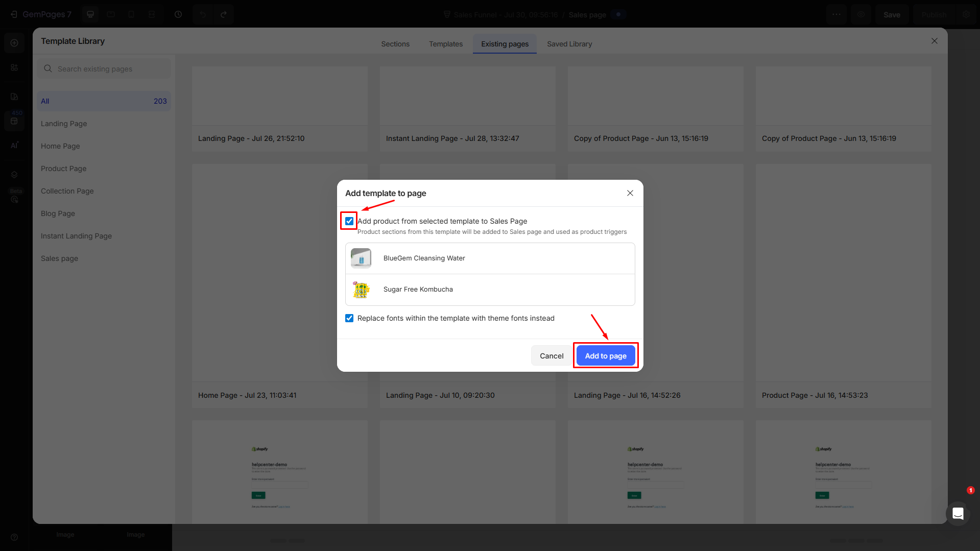Click the Publish button
The height and width of the screenshot is (551, 980).
tap(934, 15)
